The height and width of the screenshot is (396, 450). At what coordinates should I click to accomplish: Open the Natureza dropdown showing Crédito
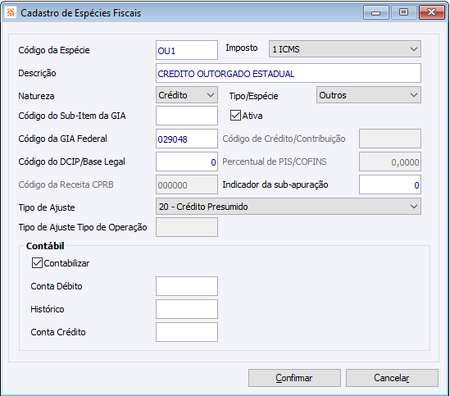(187, 95)
